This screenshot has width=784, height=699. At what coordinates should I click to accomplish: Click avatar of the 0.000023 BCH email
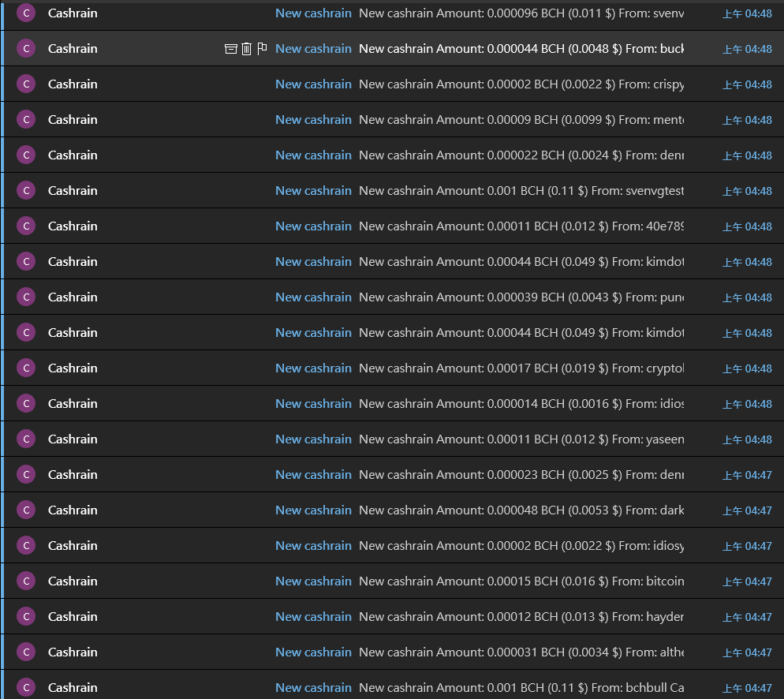26,474
